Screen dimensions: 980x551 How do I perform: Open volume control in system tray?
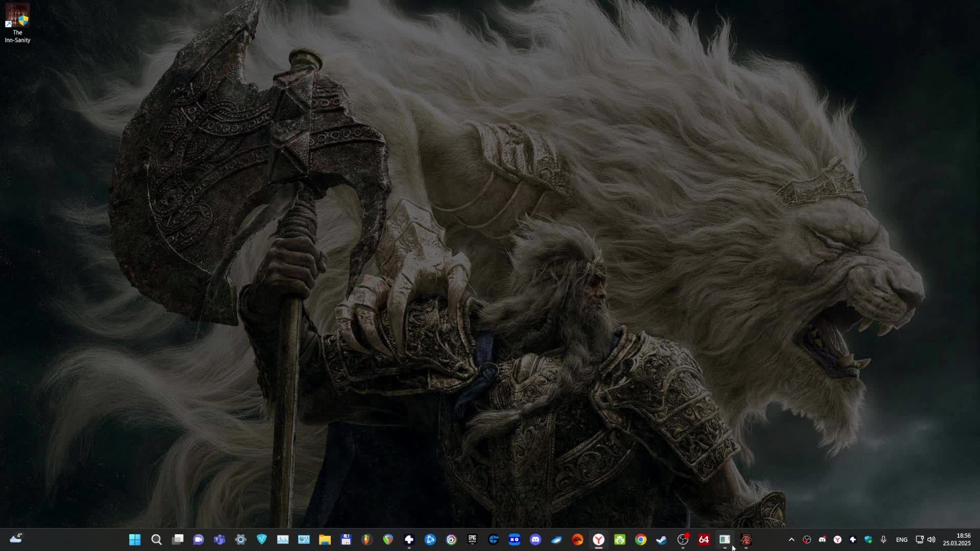932,540
